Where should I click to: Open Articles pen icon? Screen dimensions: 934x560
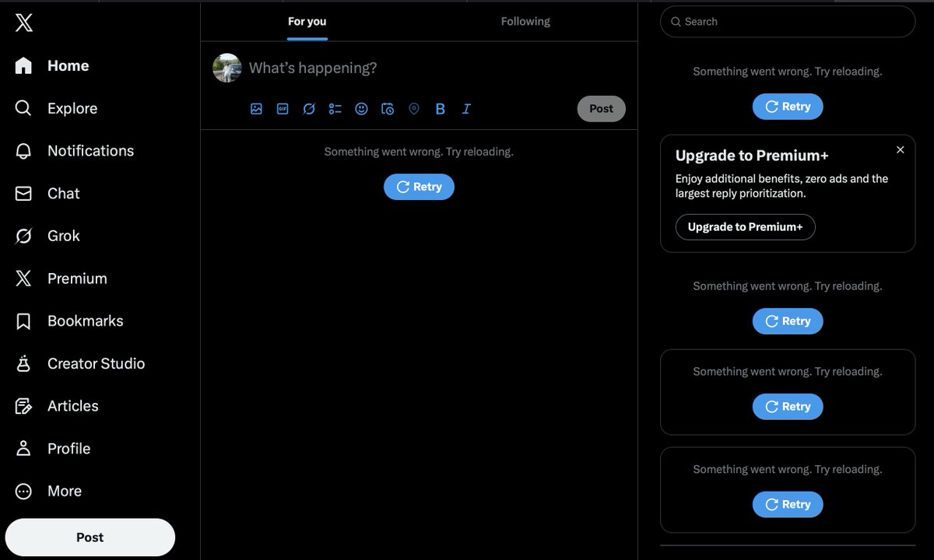coord(23,406)
